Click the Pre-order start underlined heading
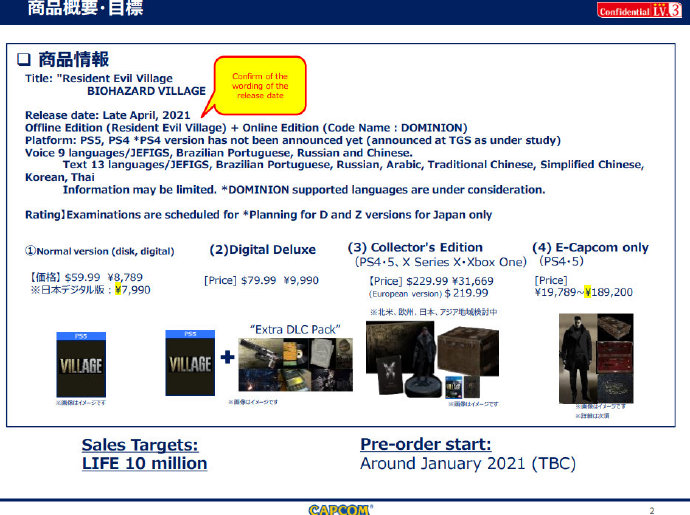This screenshot has width=690, height=515. 425,444
